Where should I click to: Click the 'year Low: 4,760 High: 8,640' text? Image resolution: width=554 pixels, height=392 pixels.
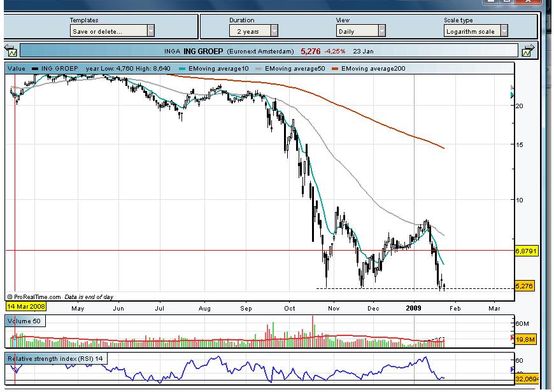pyautogui.click(x=128, y=69)
